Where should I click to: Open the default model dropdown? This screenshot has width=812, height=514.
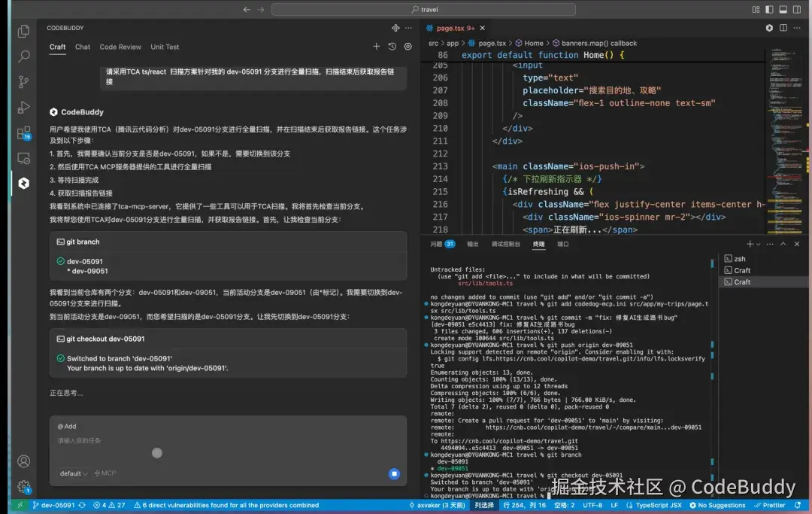coord(73,473)
